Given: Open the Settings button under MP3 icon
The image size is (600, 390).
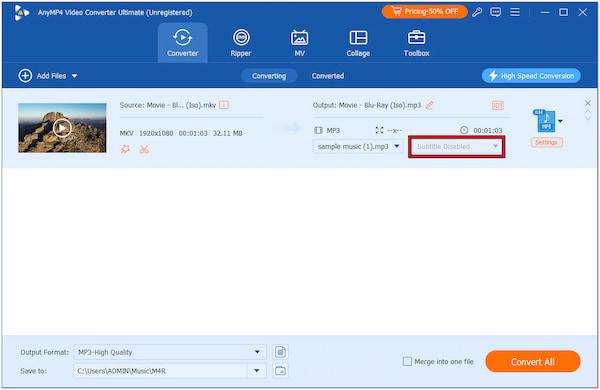Looking at the screenshot, I should pyautogui.click(x=546, y=142).
